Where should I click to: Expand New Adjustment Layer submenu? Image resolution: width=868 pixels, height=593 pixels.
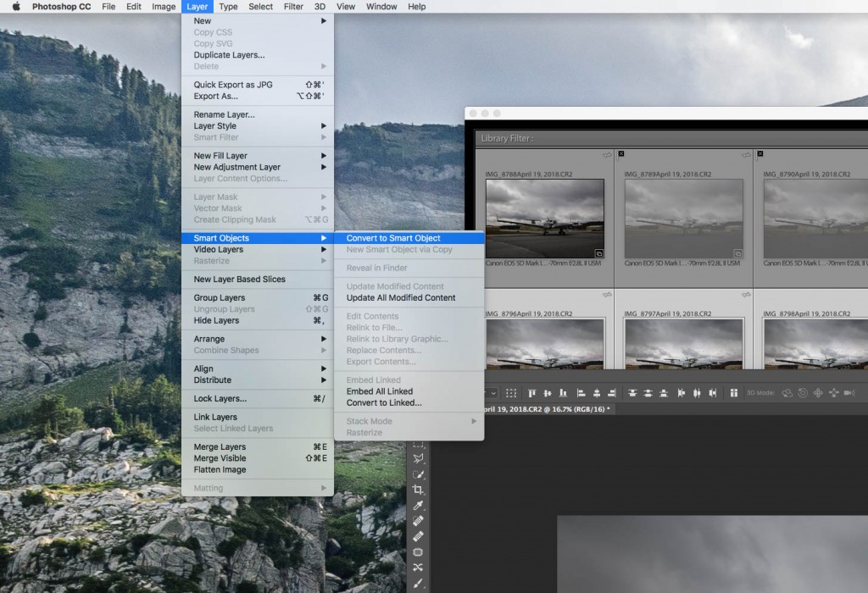[x=258, y=167]
